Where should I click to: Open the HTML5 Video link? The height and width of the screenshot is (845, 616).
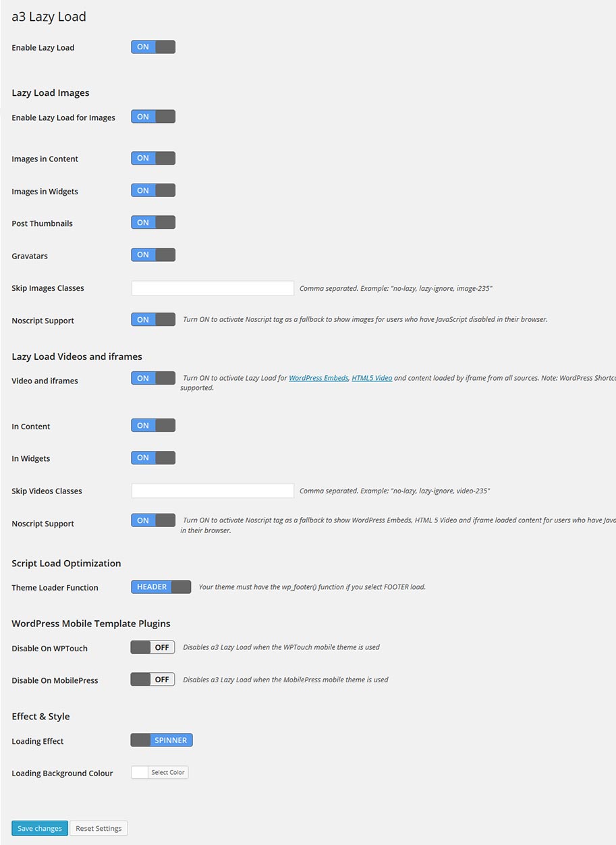[x=372, y=379]
